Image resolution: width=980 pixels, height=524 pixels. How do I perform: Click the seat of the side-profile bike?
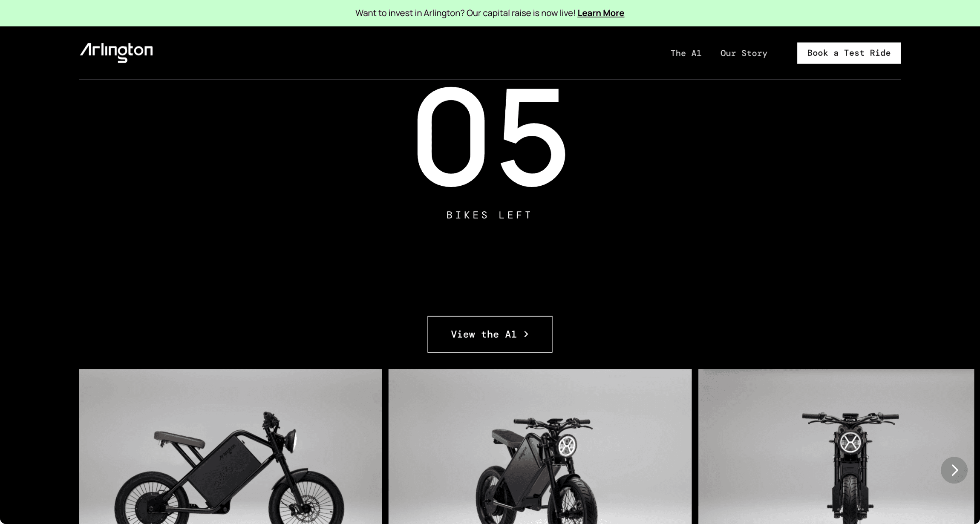pyautogui.click(x=179, y=440)
